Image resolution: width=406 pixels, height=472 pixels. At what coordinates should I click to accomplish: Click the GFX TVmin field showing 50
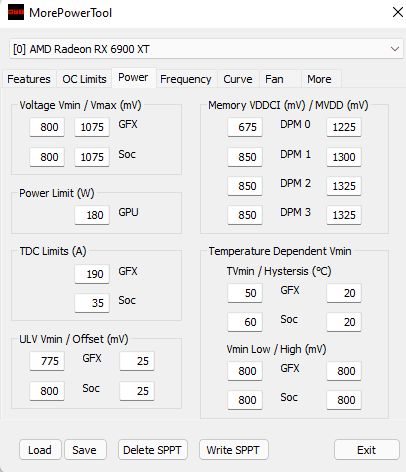pyautogui.click(x=245, y=293)
